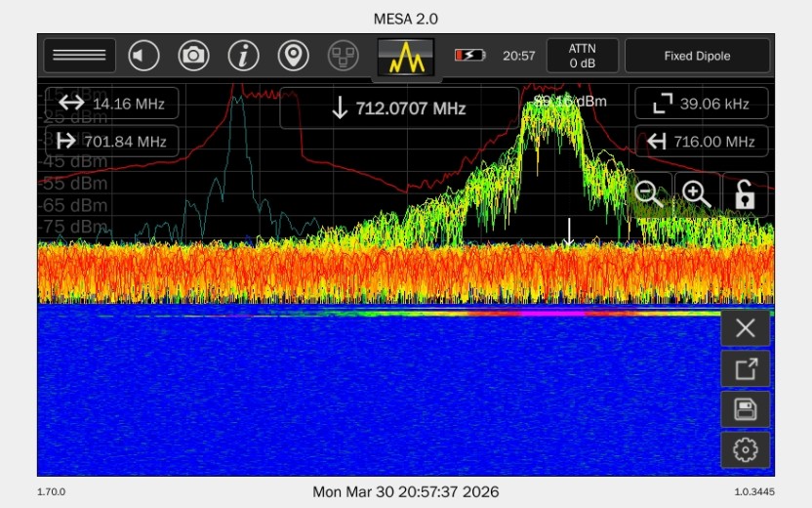Edit the 14.16 MHz span field
Viewport: 812px width, 508px height.
pyautogui.click(x=111, y=104)
